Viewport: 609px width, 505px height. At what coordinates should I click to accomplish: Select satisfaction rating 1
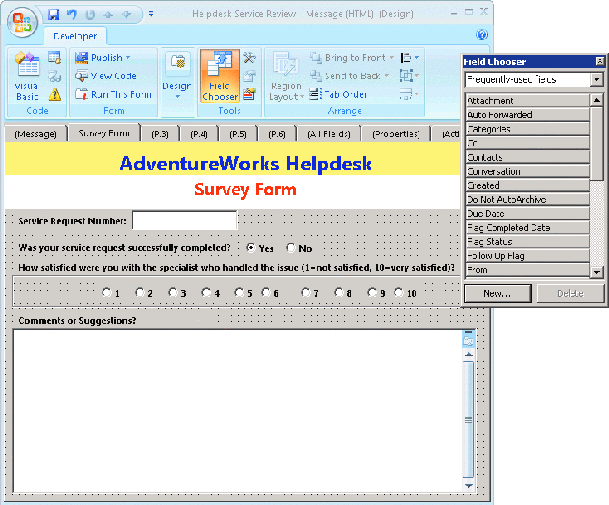pos(106,293)
